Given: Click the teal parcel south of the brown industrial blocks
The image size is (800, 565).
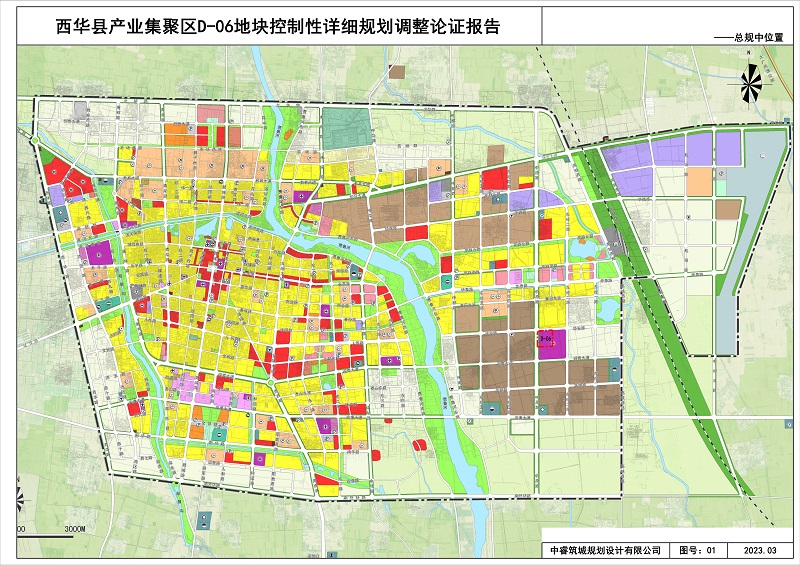Looking at the screenshot, I should tap(491, 406).
